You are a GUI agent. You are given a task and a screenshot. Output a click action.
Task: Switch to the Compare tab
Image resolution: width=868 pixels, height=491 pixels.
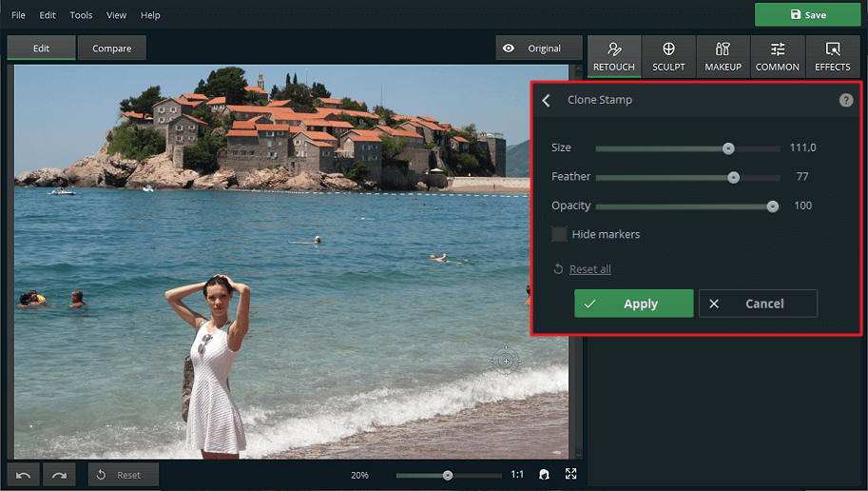[112, 49]
